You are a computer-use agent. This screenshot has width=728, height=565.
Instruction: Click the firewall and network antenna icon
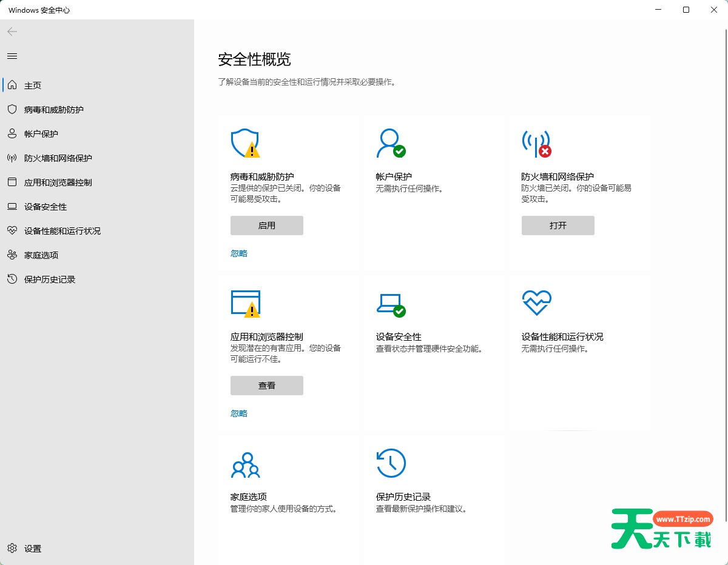pos(536,143)
